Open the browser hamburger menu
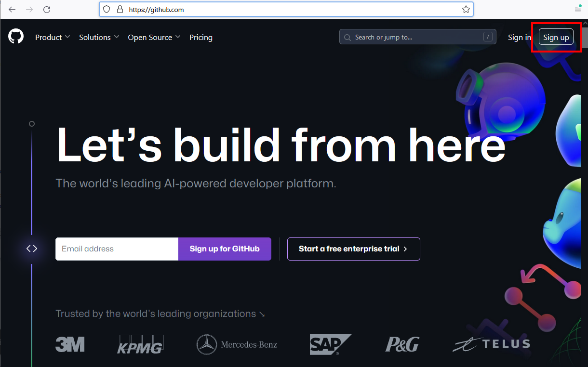This screenshot has width=588, height=367. pos(577,10)
